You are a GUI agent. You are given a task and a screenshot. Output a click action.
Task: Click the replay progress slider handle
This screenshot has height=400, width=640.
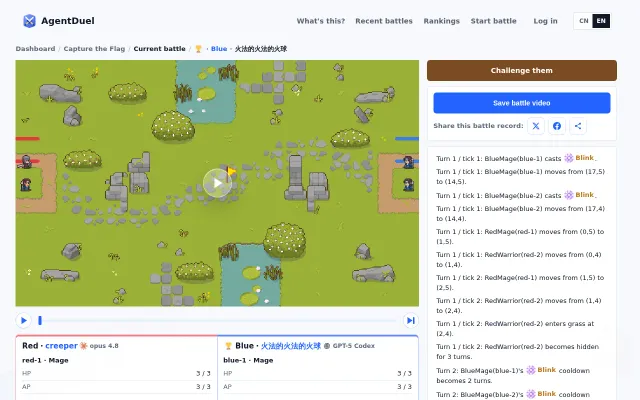tap(40, 320)
